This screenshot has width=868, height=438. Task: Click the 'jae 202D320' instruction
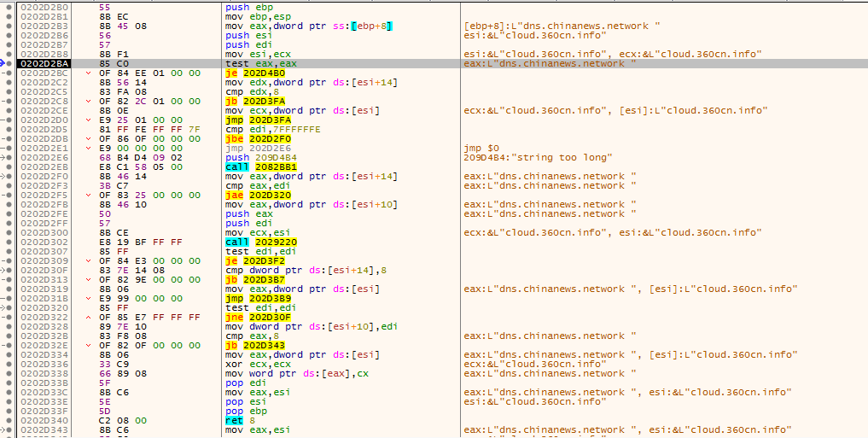pyautogui.click(x=258, y=195)
